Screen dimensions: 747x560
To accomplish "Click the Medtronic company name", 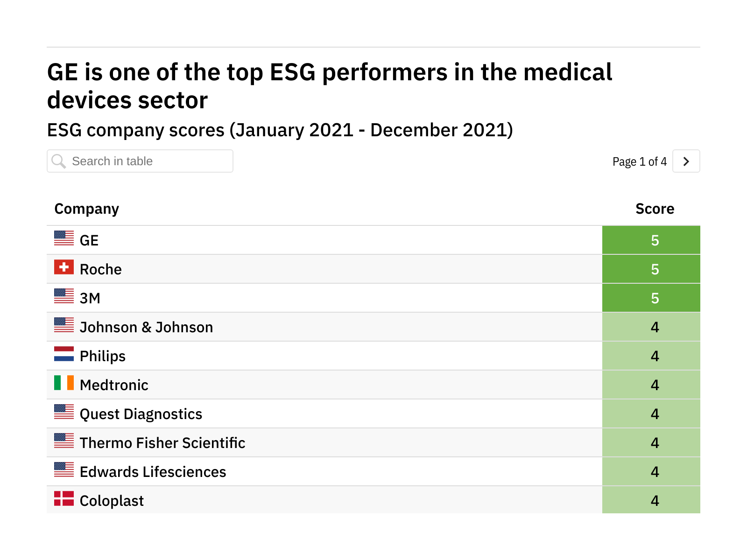I will click(114, 385).
